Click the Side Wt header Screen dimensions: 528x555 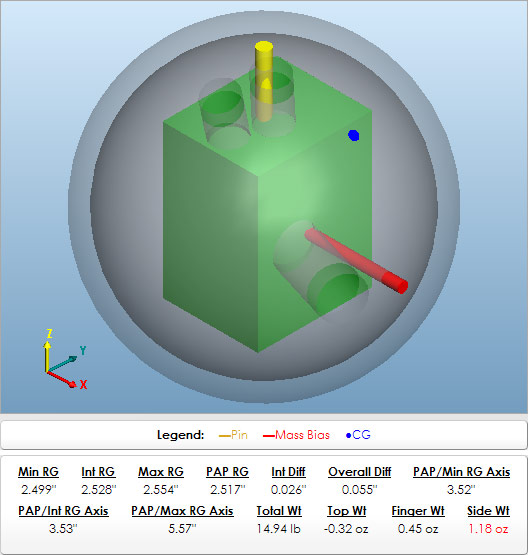pyautogui.click(x=488, y=511)
